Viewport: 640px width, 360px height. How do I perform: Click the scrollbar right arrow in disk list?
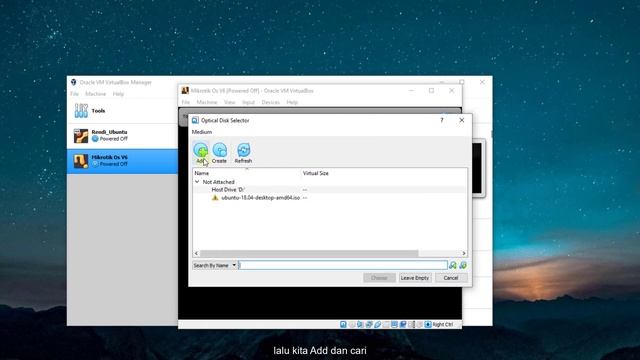tap(464, 253)
